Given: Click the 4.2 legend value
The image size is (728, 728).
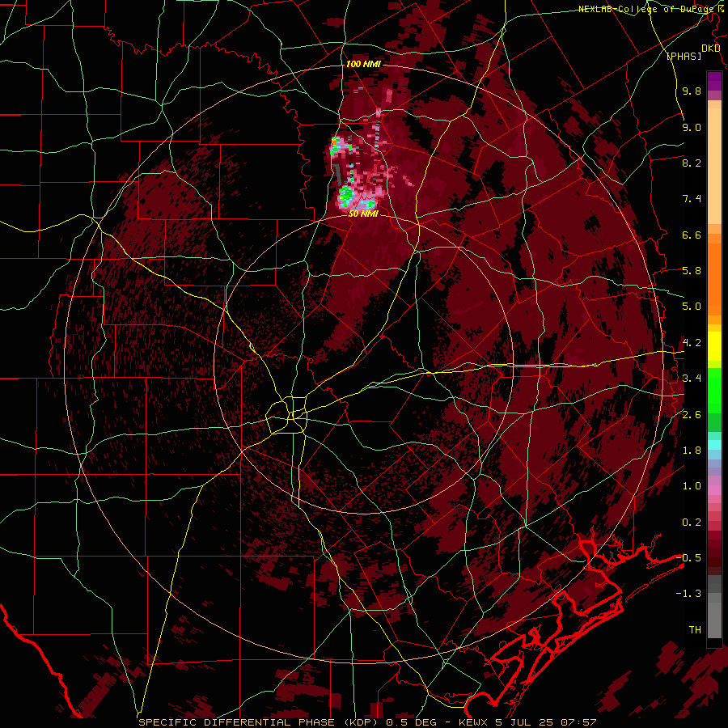Looking at the screenshot, I should pos(692,343).
